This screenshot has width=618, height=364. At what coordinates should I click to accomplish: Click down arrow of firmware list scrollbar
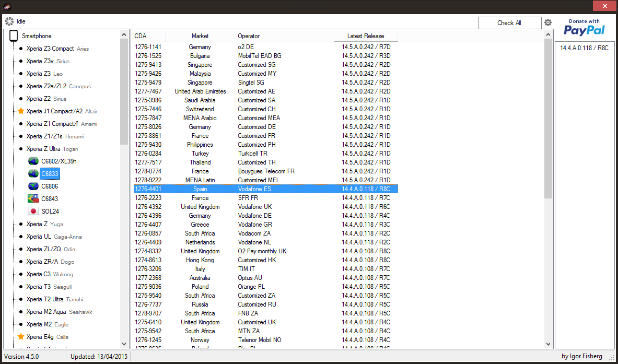(x=548, y=344)
